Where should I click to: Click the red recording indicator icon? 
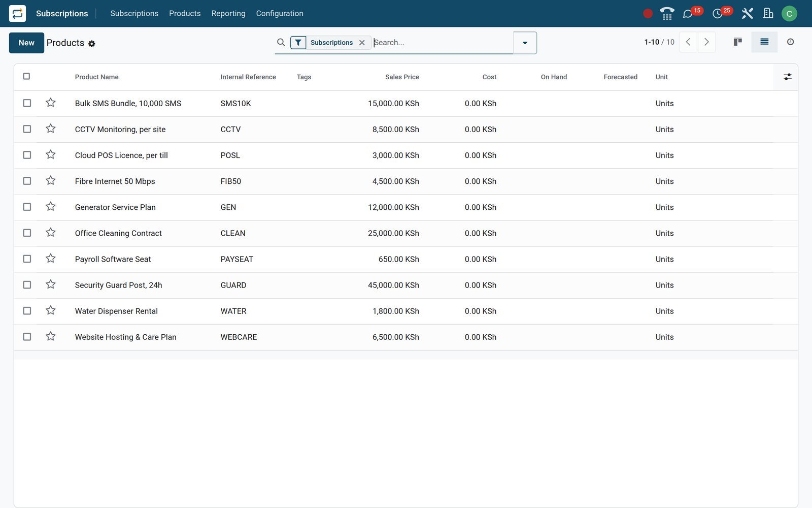click(648, 14)
